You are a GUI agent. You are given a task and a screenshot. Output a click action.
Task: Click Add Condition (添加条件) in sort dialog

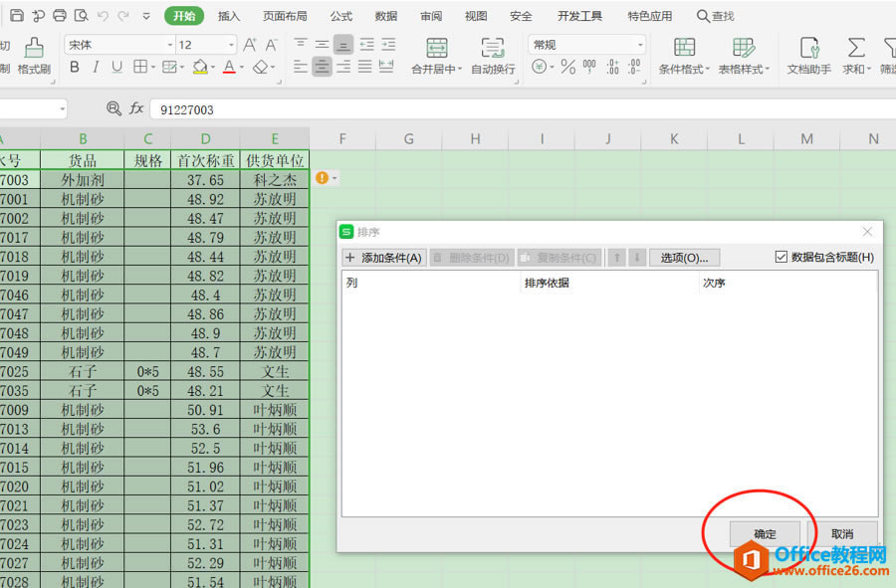point(384,258)
